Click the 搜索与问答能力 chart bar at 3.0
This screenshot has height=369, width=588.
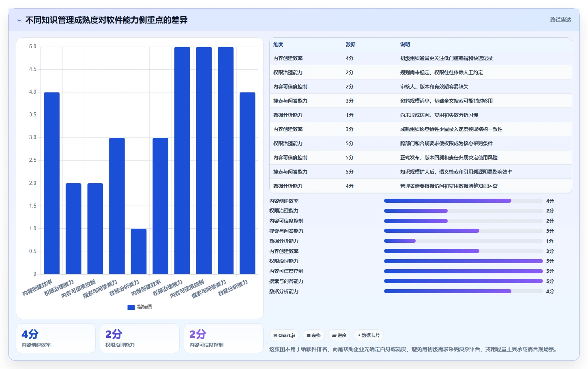117,206
